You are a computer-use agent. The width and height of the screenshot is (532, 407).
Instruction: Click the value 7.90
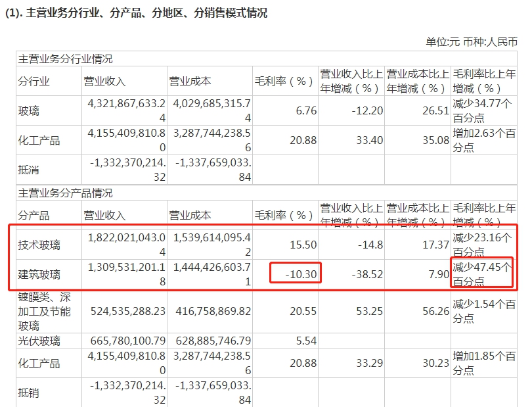pyautogui.click(x=439, y=274)
